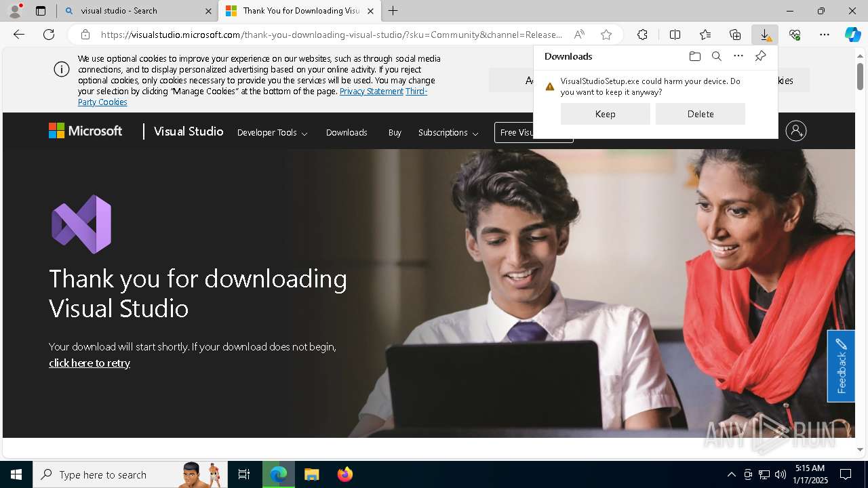Click the browser address bar
Viewport: 868px width, 488px height.
[332, 35]
